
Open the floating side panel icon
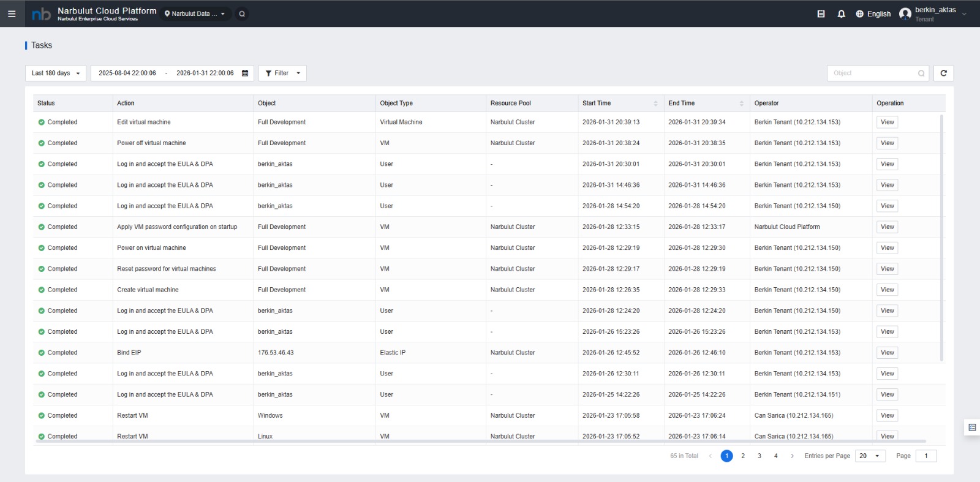click(x=971, y=427)
